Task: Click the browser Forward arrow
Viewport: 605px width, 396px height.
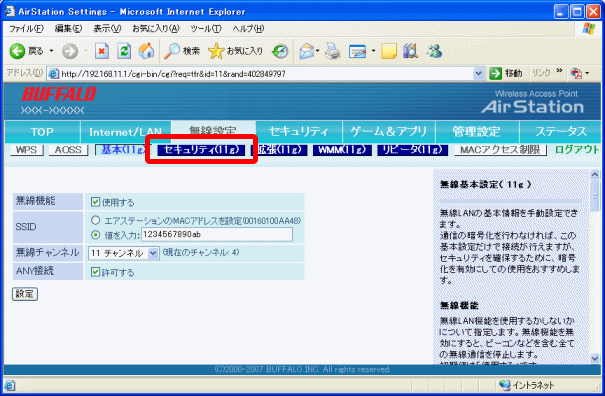Action: pyautogui.click(x=70, y=51)
